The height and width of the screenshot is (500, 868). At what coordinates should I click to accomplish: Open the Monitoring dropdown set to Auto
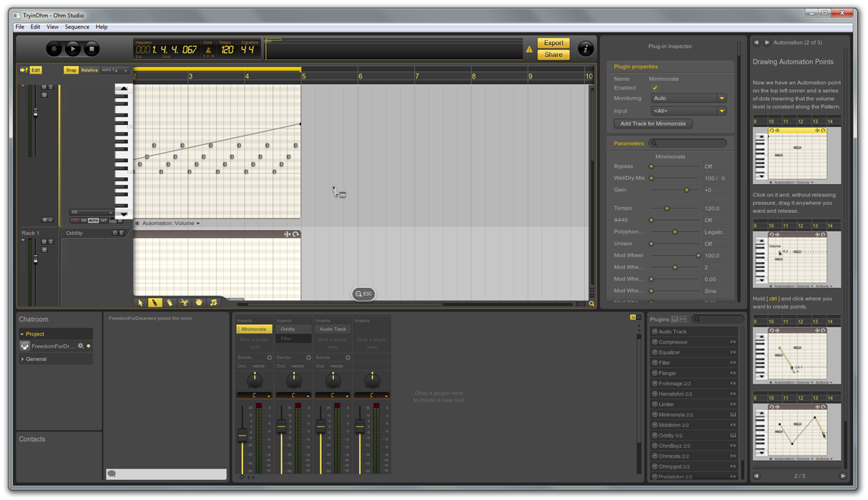pos(688,99)
